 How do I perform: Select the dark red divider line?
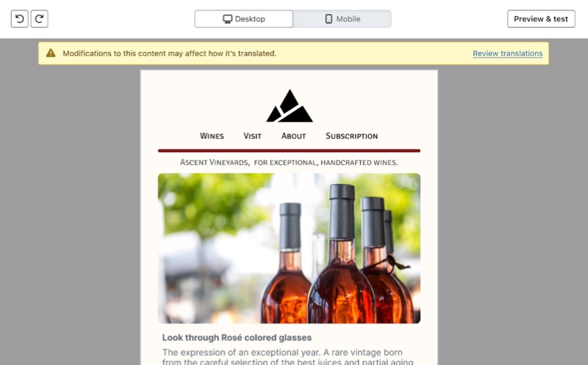coord(289,151)
